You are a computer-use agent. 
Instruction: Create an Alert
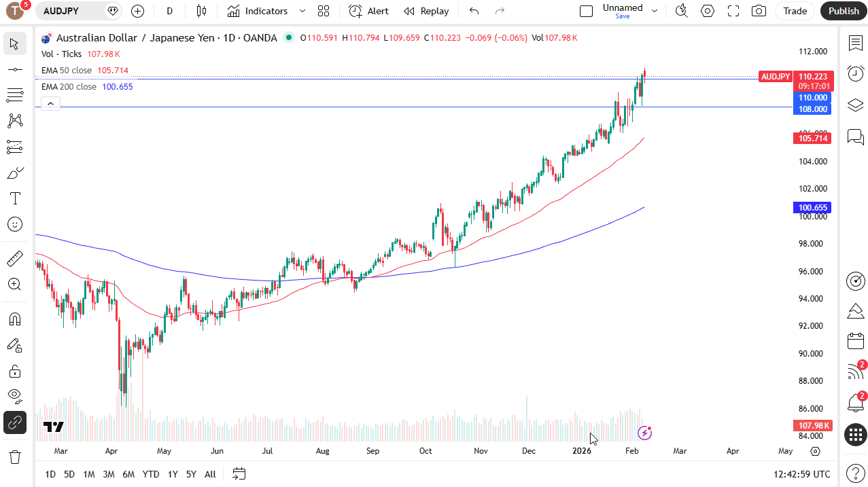369,11
